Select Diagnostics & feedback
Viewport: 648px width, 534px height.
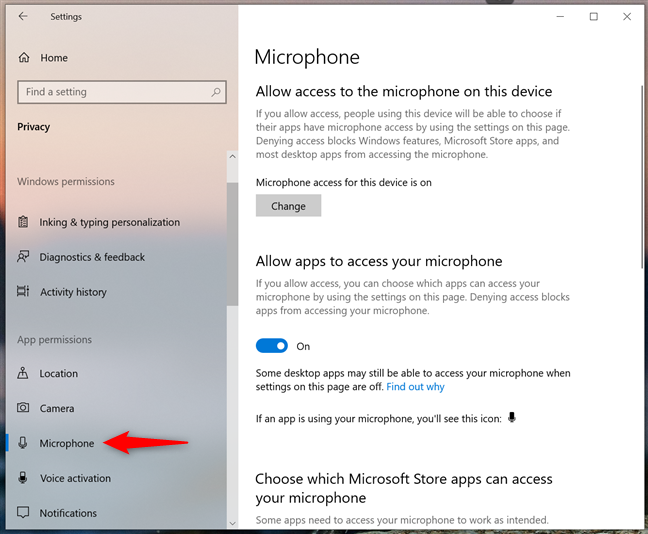[92, 257]
